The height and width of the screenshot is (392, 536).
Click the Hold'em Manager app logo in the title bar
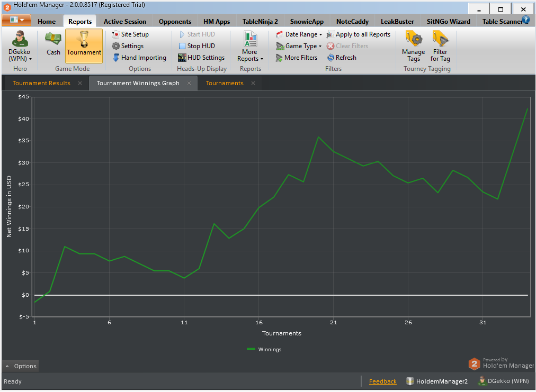7,7
